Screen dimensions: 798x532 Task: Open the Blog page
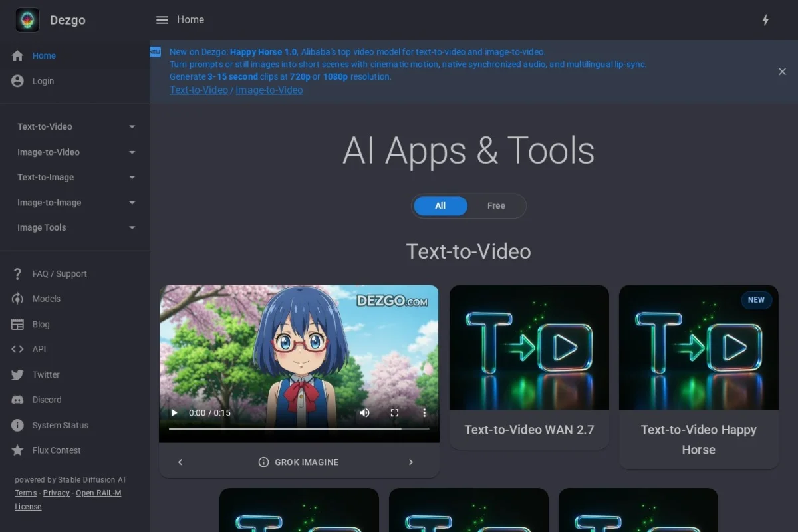point(75,325)
